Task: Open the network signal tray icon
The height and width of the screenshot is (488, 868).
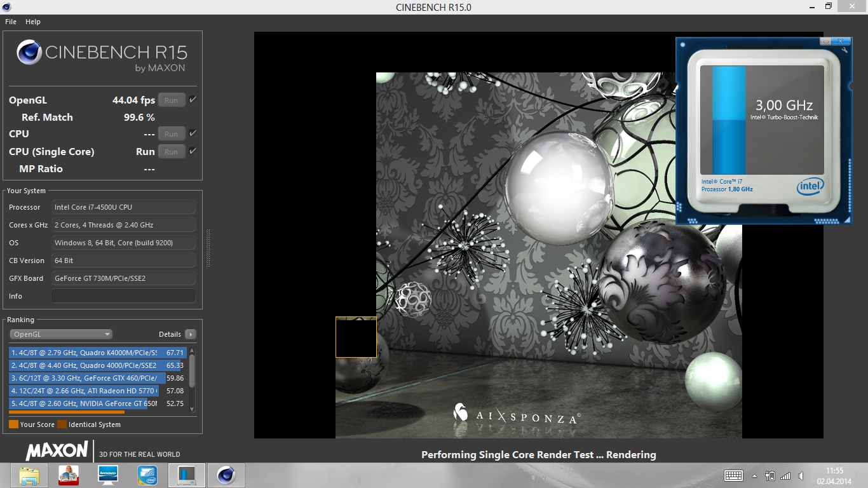Action: point(785,476)
